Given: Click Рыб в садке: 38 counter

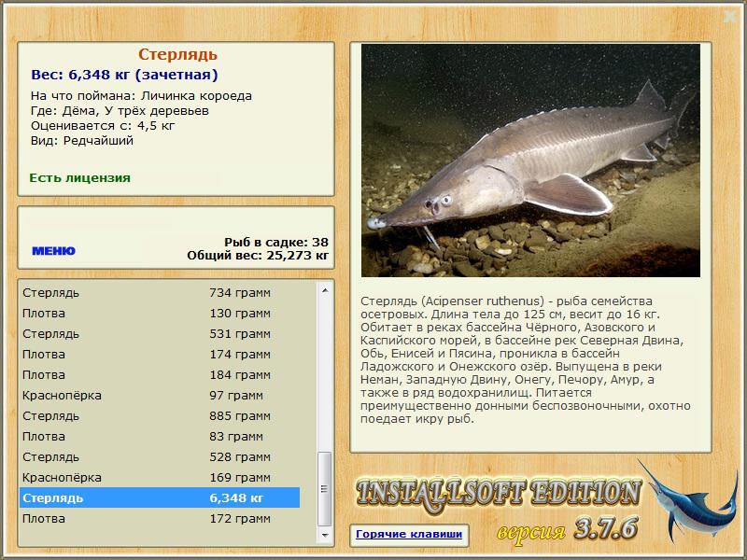Looking at the screenshot, I should coord(276,242).
